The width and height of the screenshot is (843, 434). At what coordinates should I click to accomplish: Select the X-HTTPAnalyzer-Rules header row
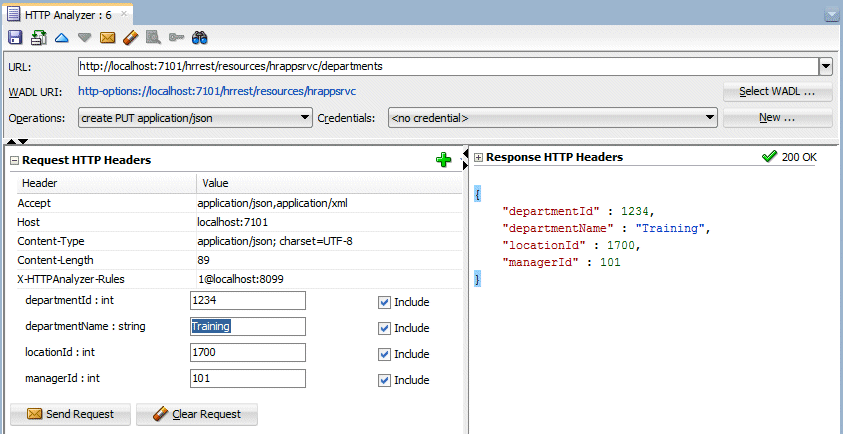239,279
